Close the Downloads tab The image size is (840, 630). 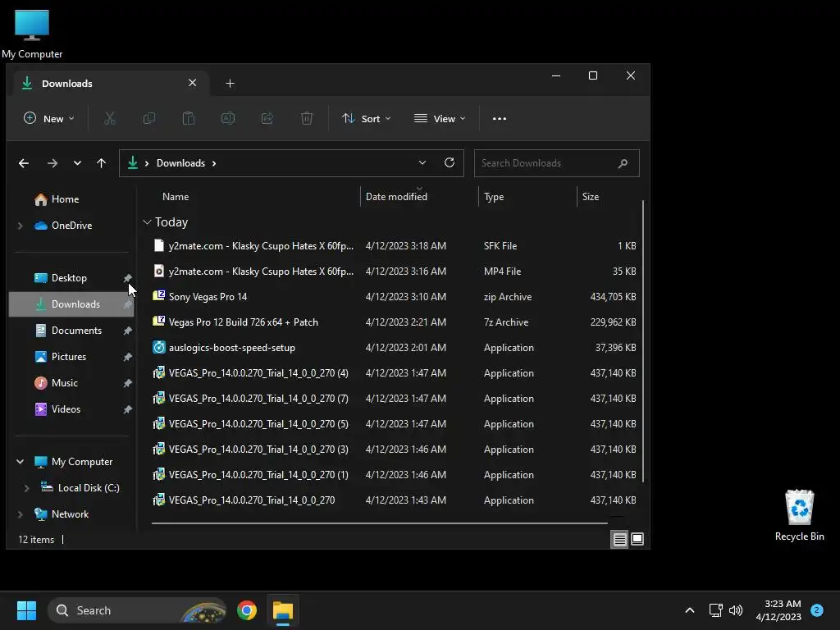[x=192, y=83]
